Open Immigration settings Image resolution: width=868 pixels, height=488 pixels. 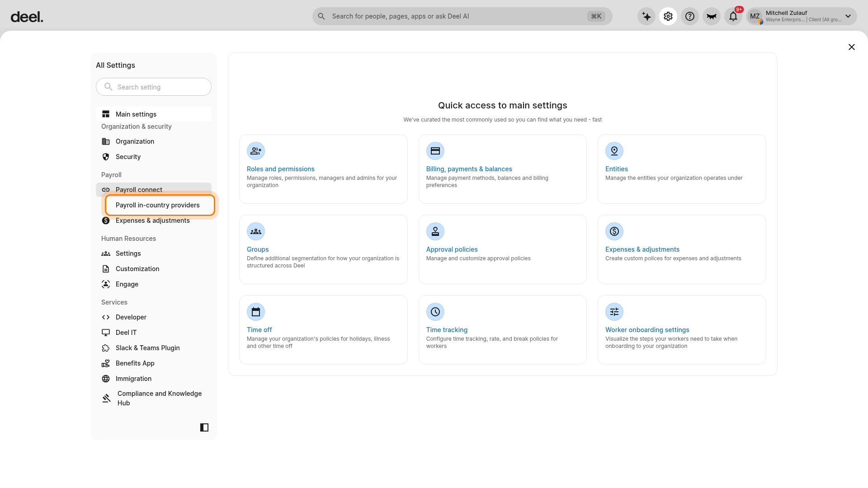(154, 379)
